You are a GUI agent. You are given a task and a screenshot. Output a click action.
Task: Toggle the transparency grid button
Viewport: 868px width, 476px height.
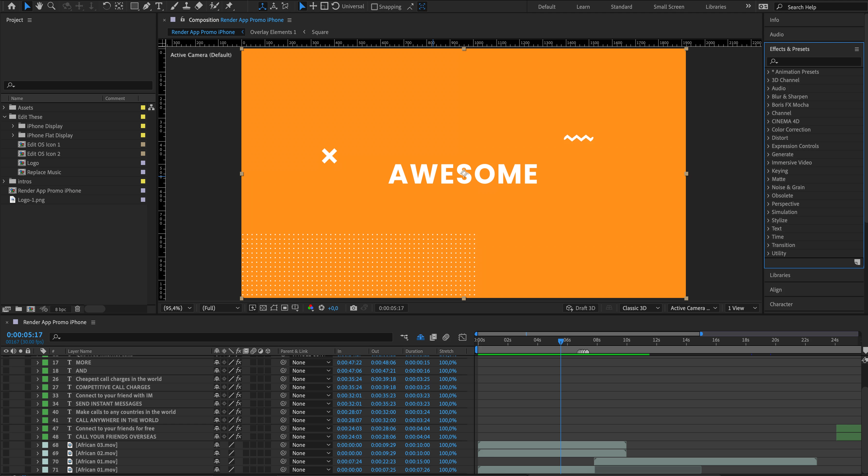[263, 308]
